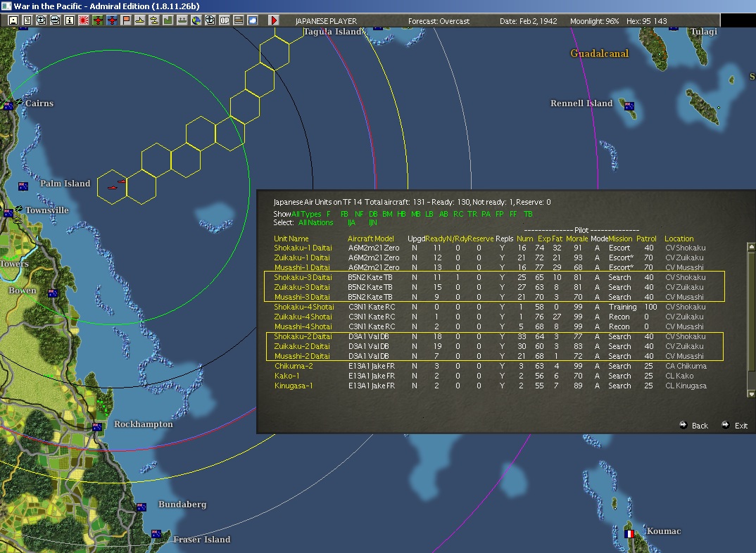Filter by IJA nation
756x553 pixels.
tap(351, 222)
